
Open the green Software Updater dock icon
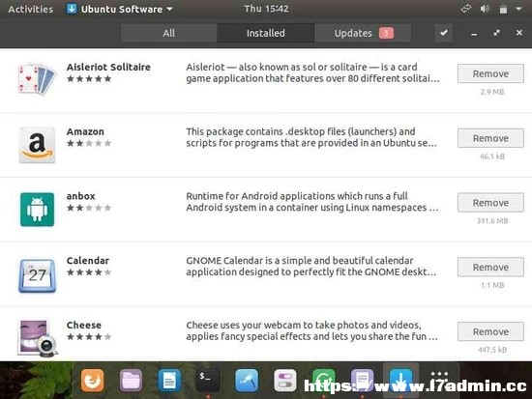tap(324, 381)
